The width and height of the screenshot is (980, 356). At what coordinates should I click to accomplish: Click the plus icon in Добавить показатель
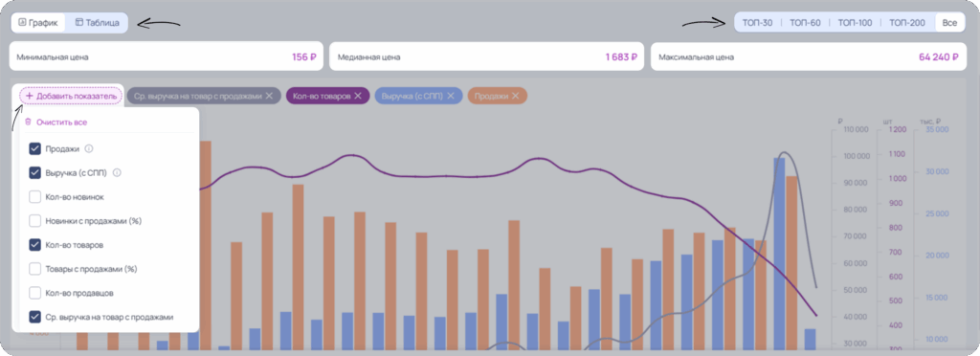30,97
